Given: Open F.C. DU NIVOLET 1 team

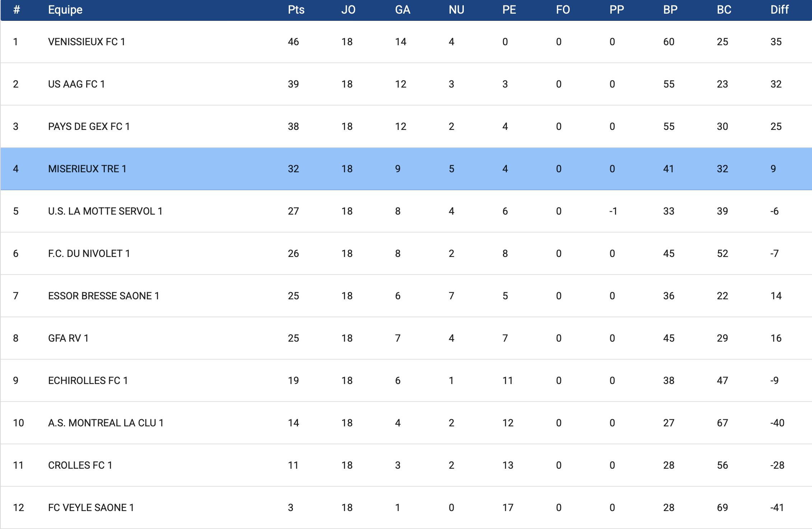Looking at the screenshot, I should coord(89,254).
